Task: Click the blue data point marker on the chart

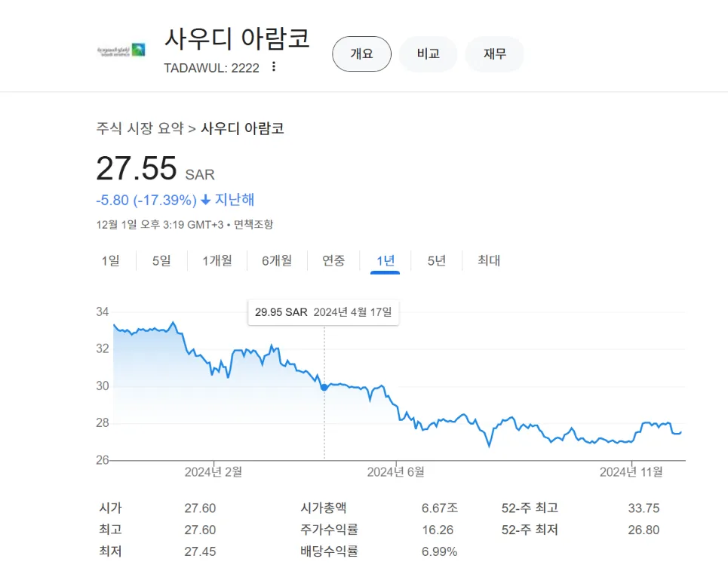Action: 324,387
